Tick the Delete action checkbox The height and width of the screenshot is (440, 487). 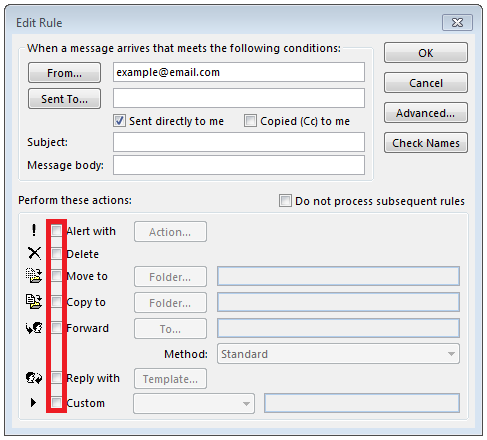tap(56, 254)
